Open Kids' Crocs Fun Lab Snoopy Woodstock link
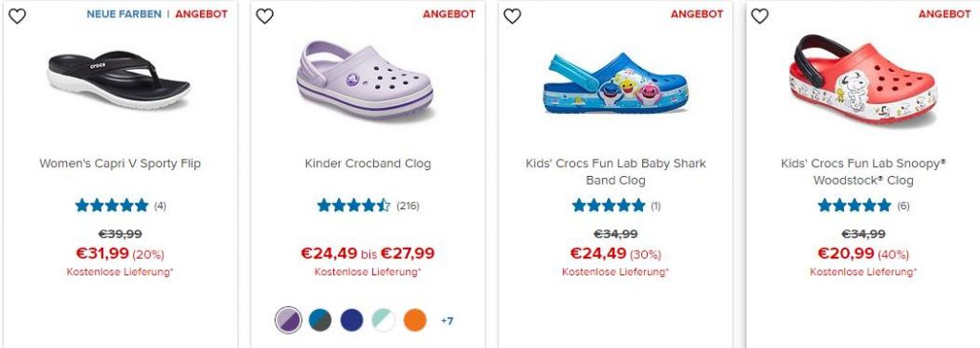This screenshot has width=980, height=348. [x=863, y=172]
